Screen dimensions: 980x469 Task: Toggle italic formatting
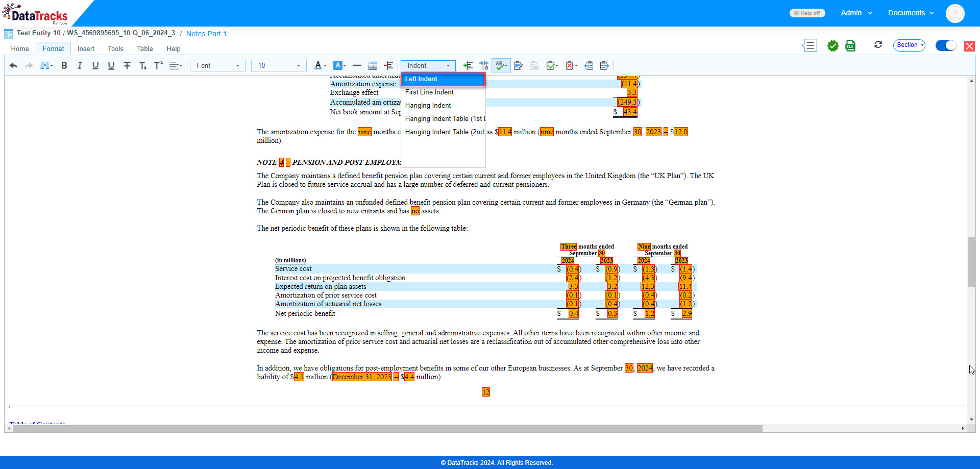80,65
